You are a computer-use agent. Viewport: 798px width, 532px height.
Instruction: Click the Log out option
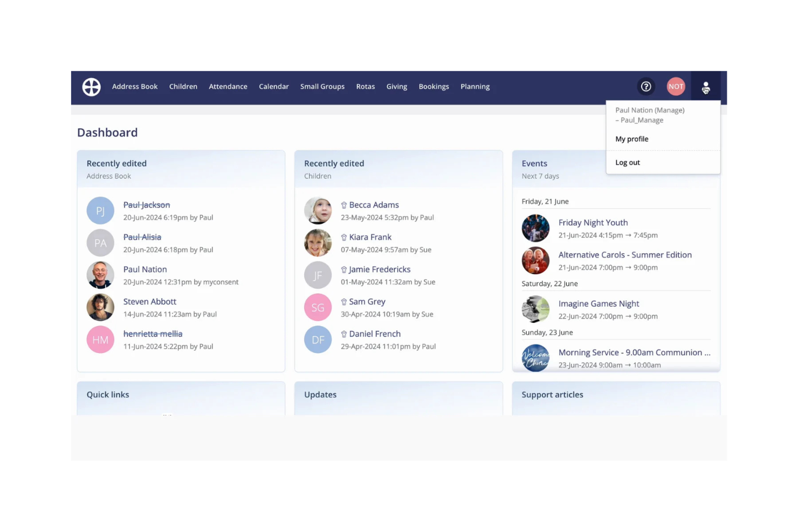pos(627,162)
